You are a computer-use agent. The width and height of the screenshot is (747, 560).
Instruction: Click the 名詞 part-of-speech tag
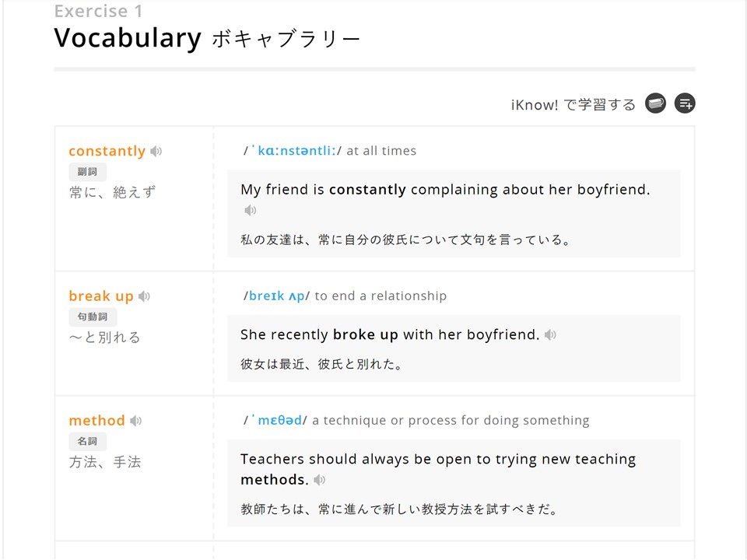(88, 442)
